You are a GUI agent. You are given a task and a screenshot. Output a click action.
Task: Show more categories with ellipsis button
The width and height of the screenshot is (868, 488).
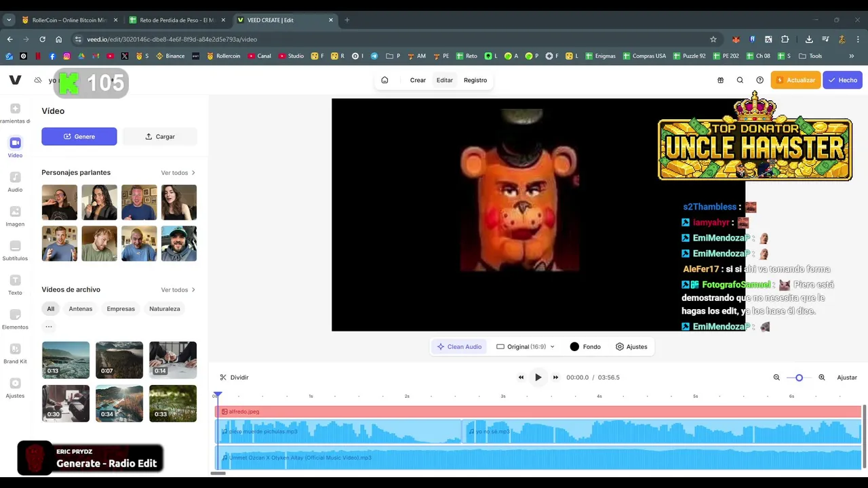click(49, 327)
